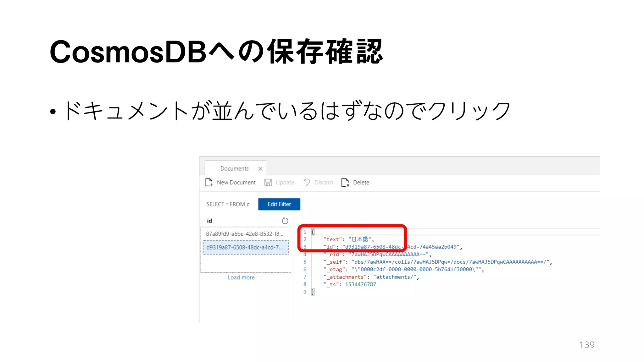The height and width of the screenshot is (362, 644).
Task: Click the Discard undo arrow icon
Action: tap(307, 183)
